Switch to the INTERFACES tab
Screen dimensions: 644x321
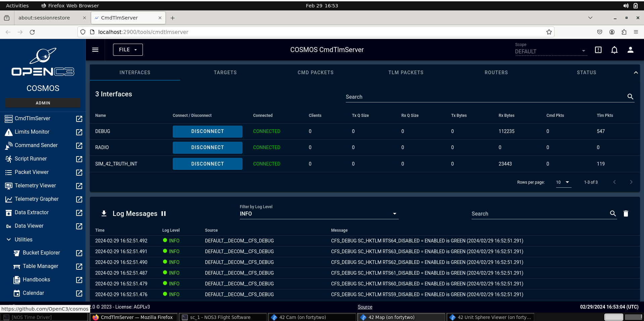tap(135, 73)
